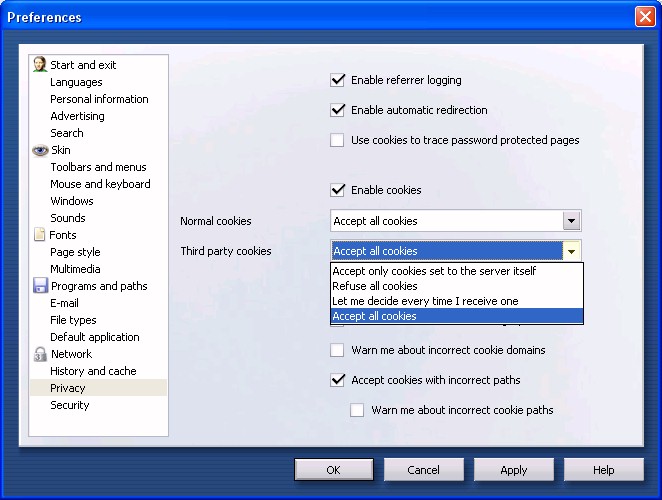The image size is (662, 500).
Task: Click the Network padlock icon
Action: (x=40, y=354)
